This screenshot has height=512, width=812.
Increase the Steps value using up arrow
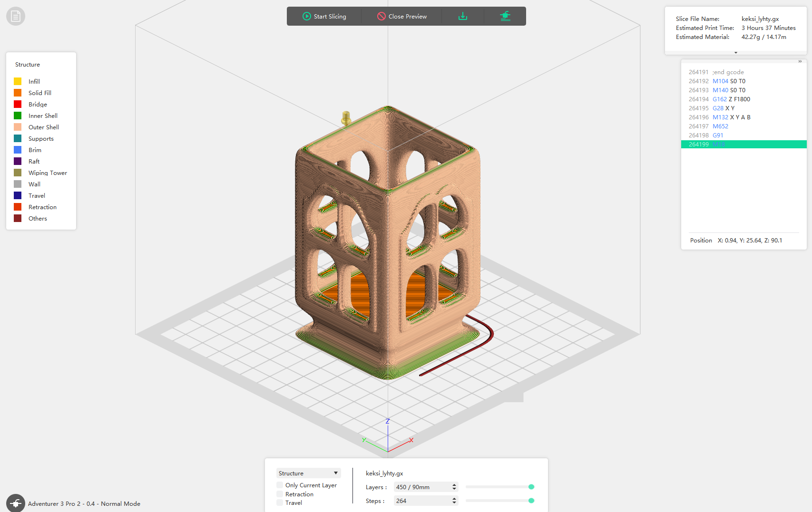point(454,499)
